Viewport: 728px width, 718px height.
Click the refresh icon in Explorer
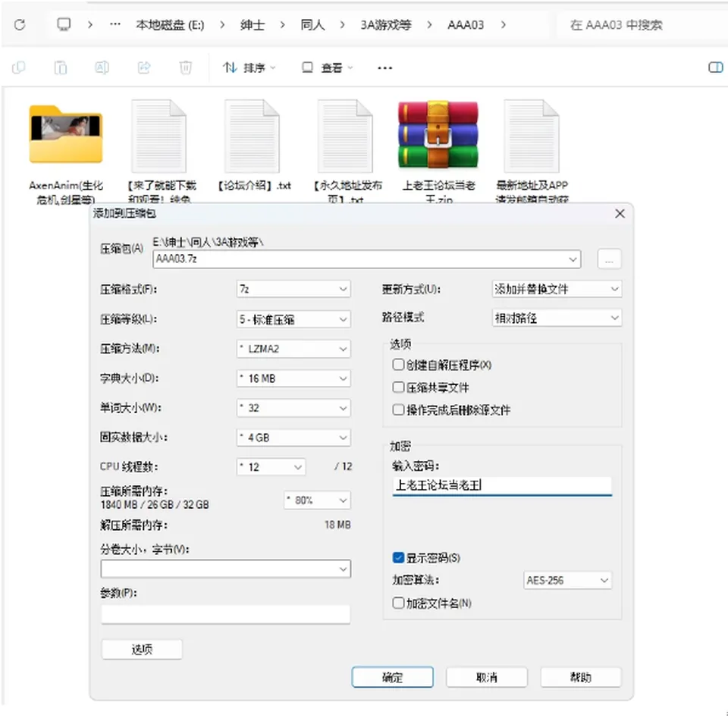pos(20,24)
